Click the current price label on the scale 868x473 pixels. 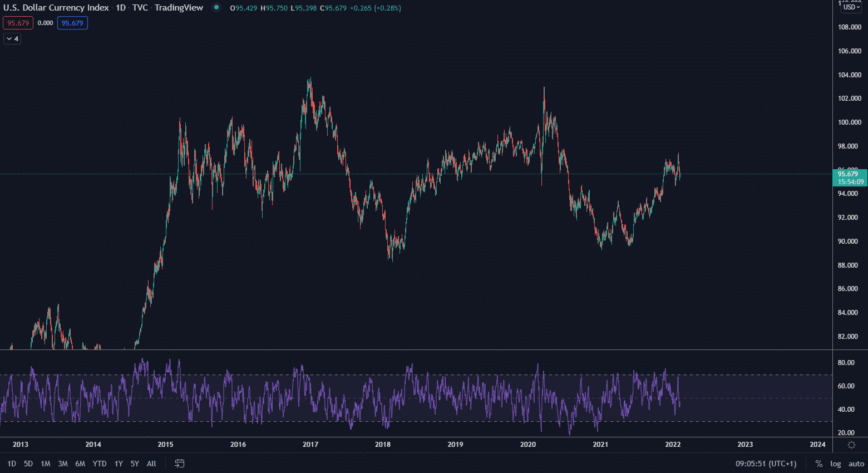[850, 178]
